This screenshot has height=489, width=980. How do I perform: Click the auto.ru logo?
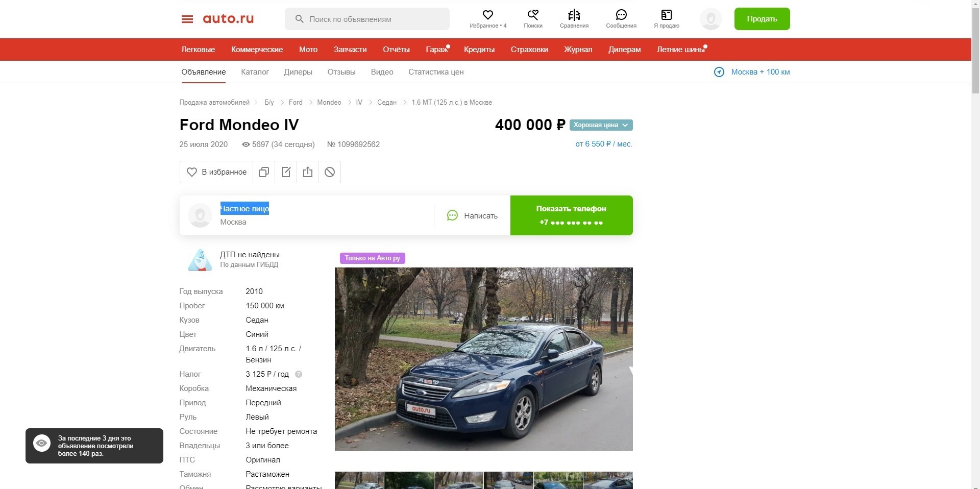[x=228, y=19]
